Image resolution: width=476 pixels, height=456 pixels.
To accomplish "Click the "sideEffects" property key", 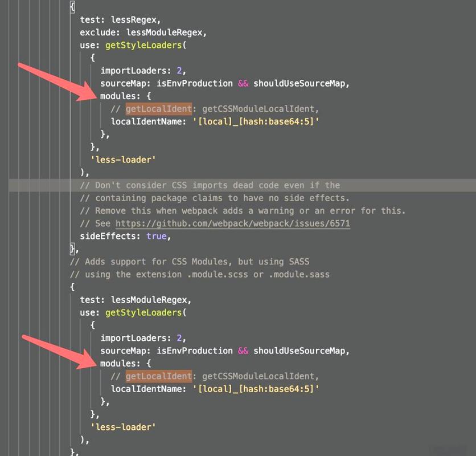I will tap(108, 236).
